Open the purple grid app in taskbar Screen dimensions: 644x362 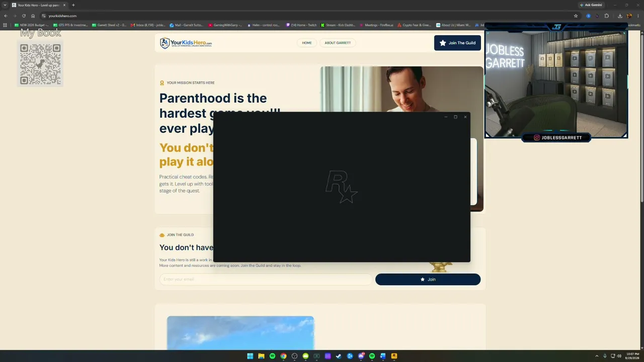[x=328, y=356]
